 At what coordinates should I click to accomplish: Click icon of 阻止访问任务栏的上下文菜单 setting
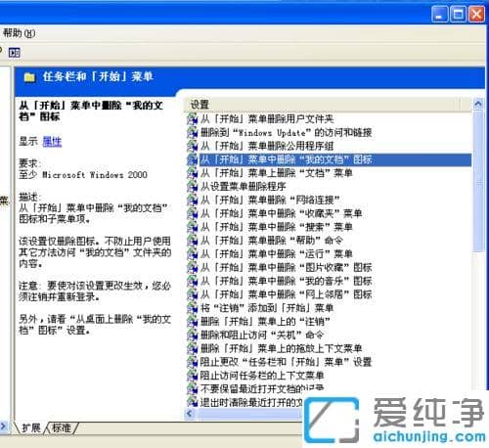coord(193,376)
